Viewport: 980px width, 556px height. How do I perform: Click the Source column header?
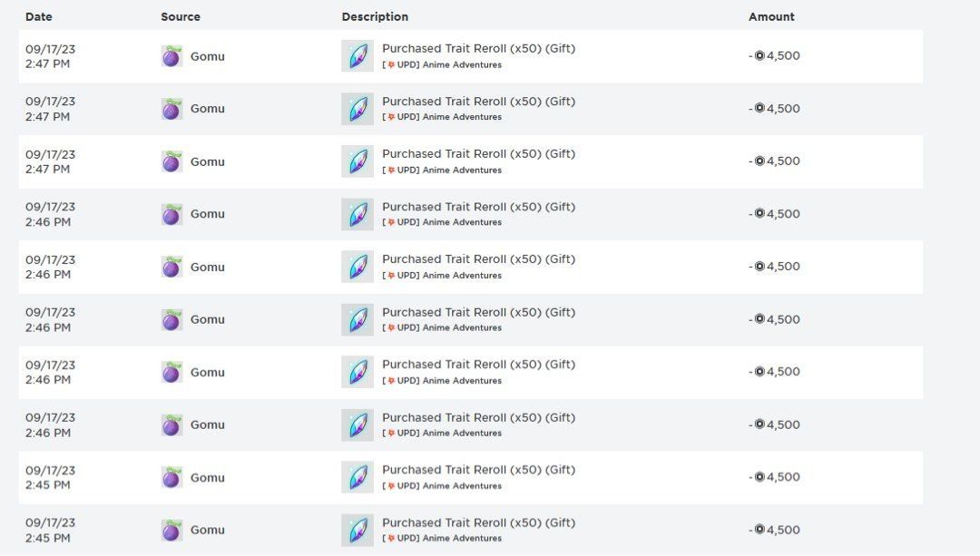click(x=181, y=16)
